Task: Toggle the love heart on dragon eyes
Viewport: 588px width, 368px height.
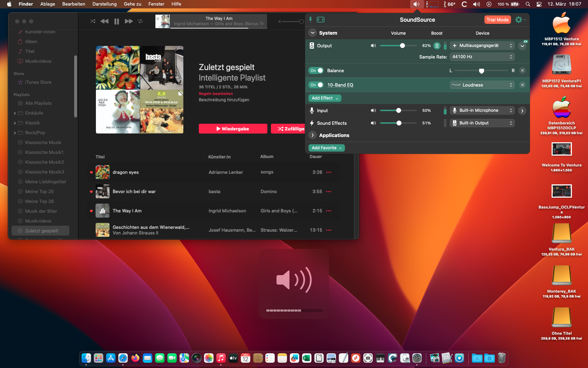Action: pos(91,172)
